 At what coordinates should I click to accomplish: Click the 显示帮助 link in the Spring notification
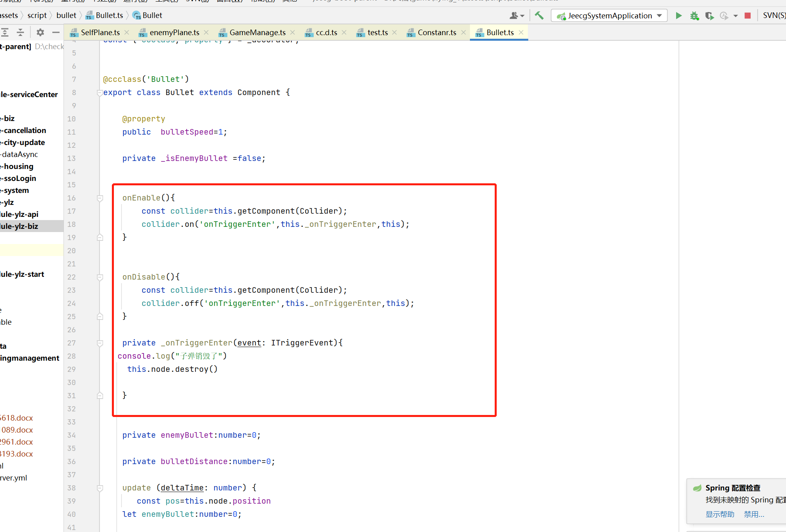tap(720, 514)
